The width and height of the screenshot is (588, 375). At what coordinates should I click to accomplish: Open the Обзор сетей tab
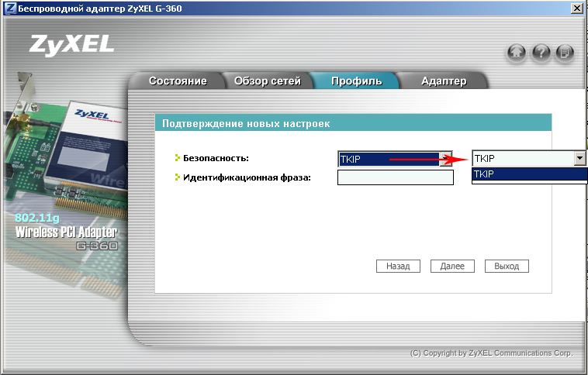[268, 81]
